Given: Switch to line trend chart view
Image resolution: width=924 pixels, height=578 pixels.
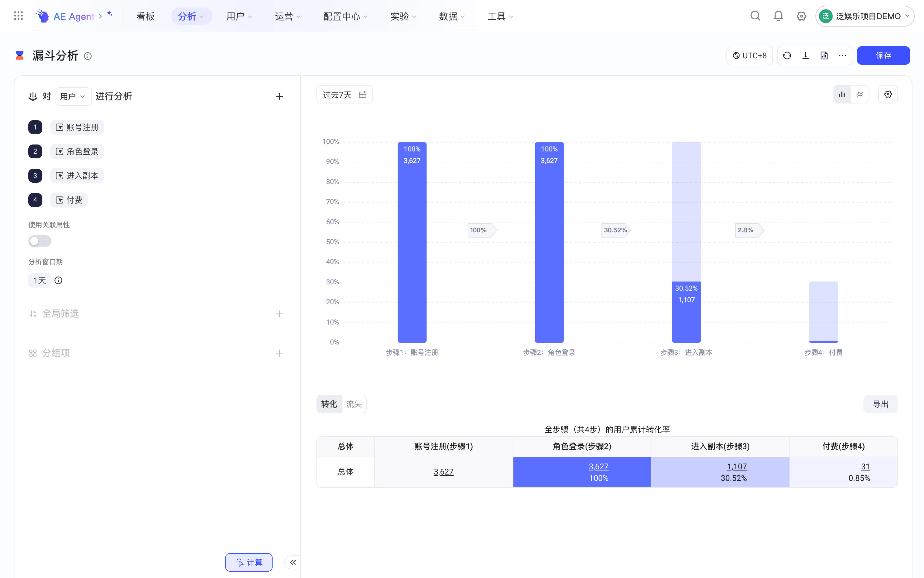Looking at the screenshot, I should click(860, 95).
